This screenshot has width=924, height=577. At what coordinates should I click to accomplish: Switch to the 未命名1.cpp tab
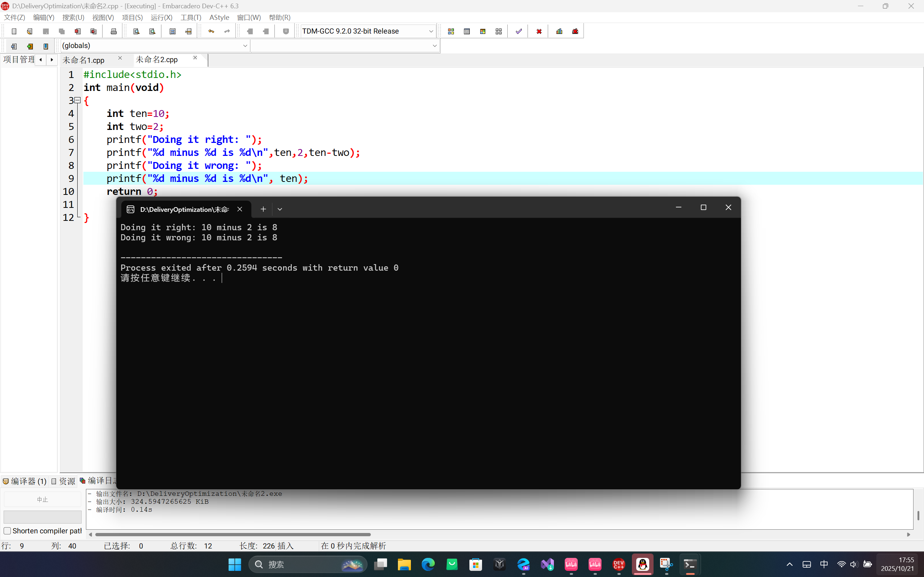(x=84, y=60)
